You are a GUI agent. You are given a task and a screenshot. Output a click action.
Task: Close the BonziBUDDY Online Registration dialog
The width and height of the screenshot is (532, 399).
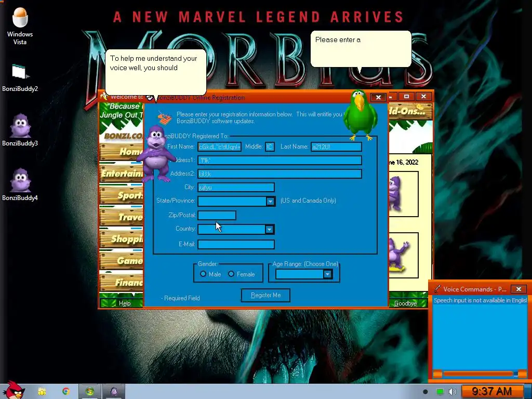point(378,97)
